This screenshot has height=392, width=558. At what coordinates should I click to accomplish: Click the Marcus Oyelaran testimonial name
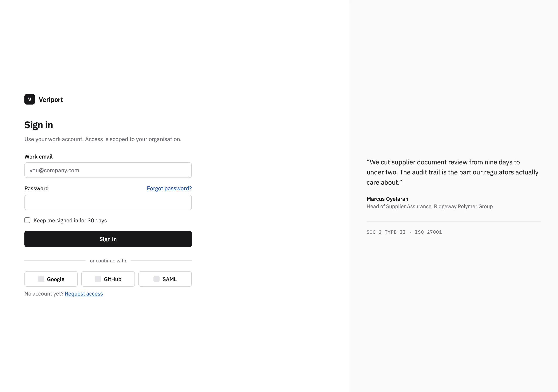tap(387, 199)
